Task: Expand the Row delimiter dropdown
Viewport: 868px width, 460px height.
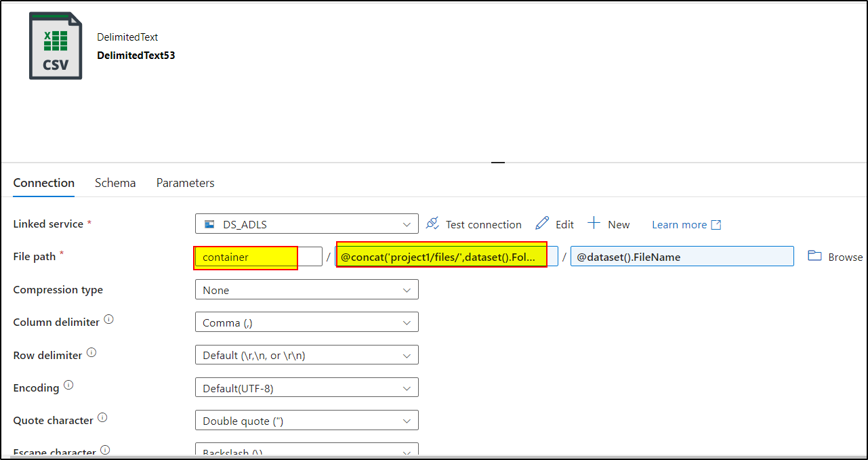Action: [407, 354]
